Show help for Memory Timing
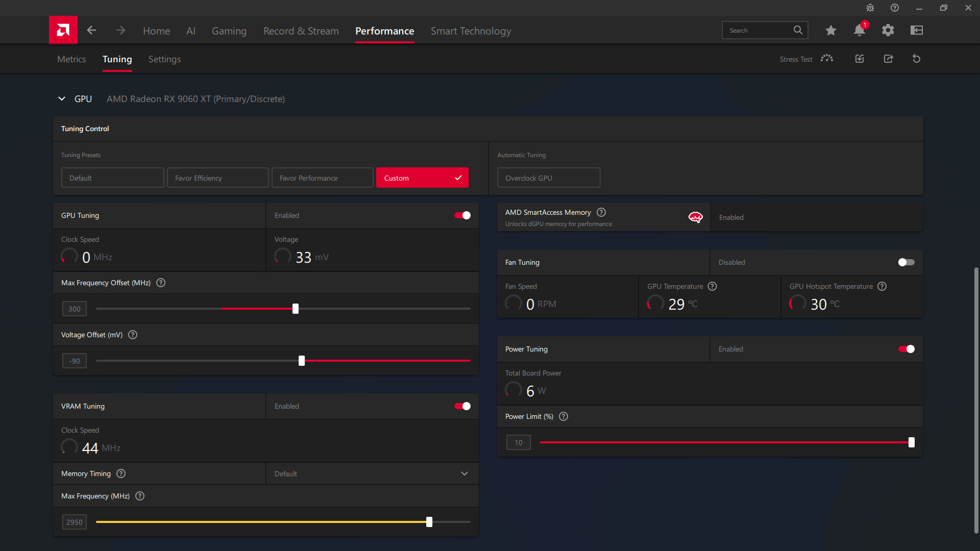 coord(121,473)
